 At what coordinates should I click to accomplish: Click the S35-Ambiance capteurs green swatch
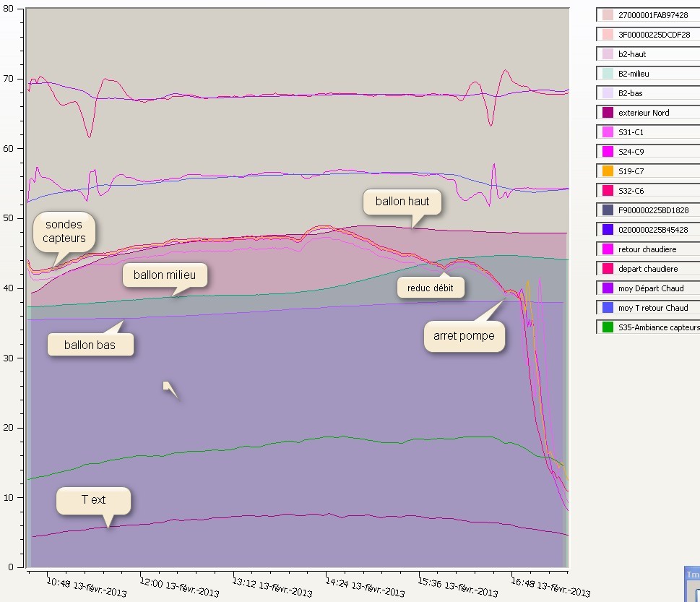(608, 327)
